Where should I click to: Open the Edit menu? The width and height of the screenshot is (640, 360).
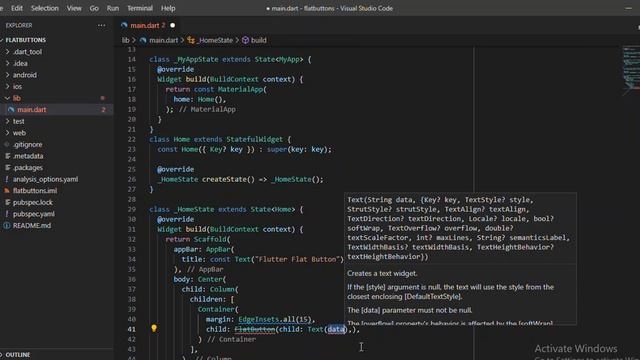17,8
